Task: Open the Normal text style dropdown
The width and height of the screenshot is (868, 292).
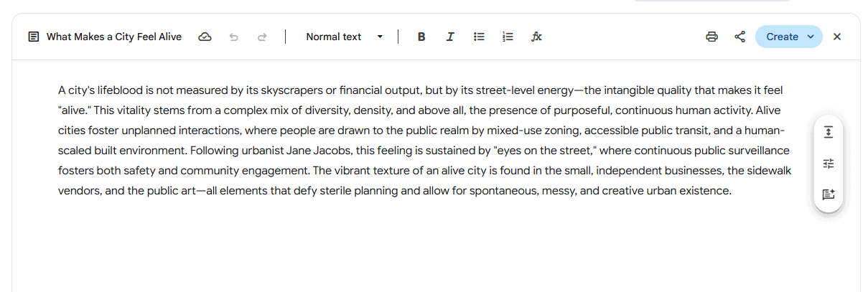Action: click(x=344, y=37)
